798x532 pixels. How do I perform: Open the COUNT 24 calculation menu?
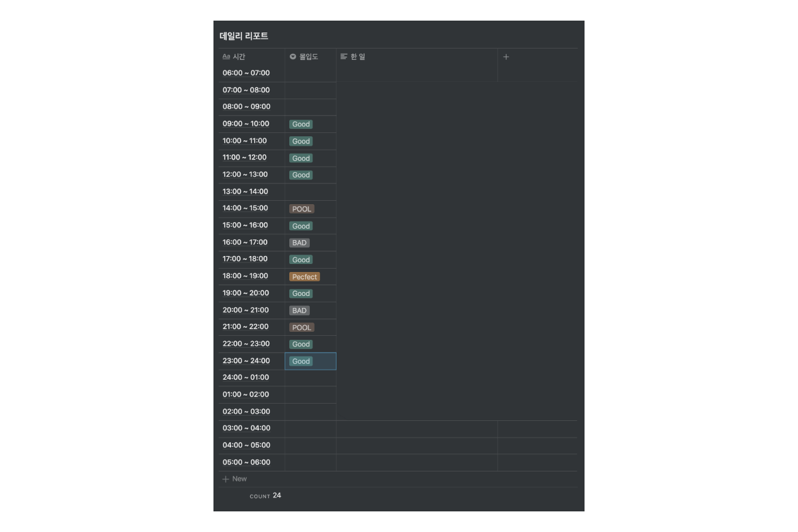(265, 495)
